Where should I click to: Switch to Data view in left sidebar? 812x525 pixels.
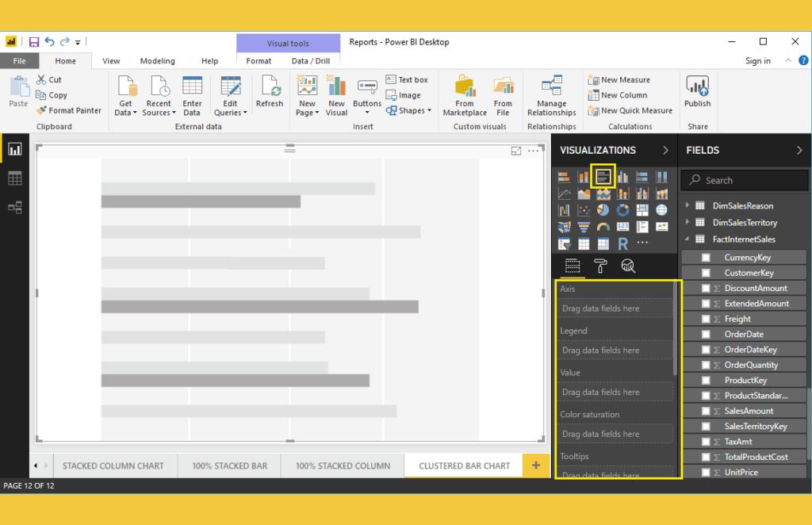[x=14, y=178]
